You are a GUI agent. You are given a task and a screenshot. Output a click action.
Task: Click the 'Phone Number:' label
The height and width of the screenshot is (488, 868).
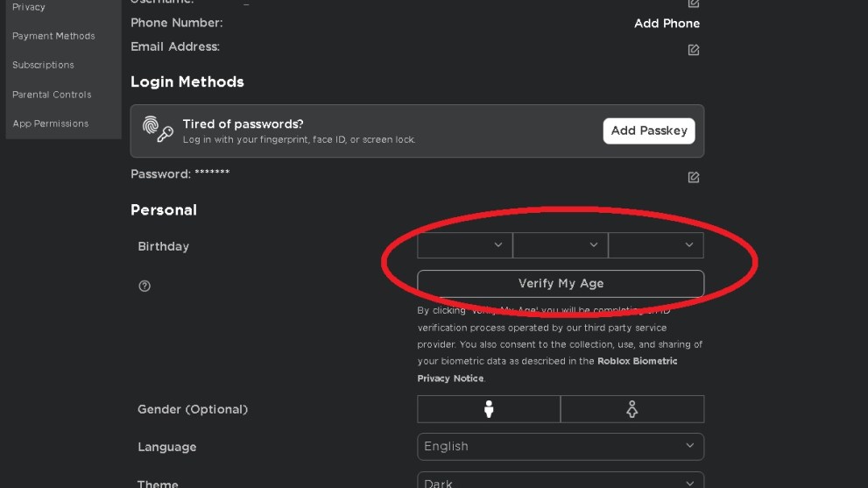[x=177, y=23]
